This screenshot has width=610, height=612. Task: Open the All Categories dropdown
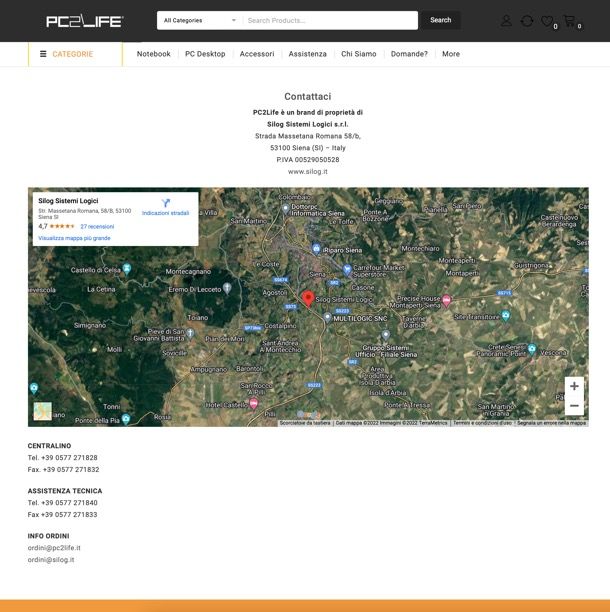pyautogui.click(x=200, y=20)
